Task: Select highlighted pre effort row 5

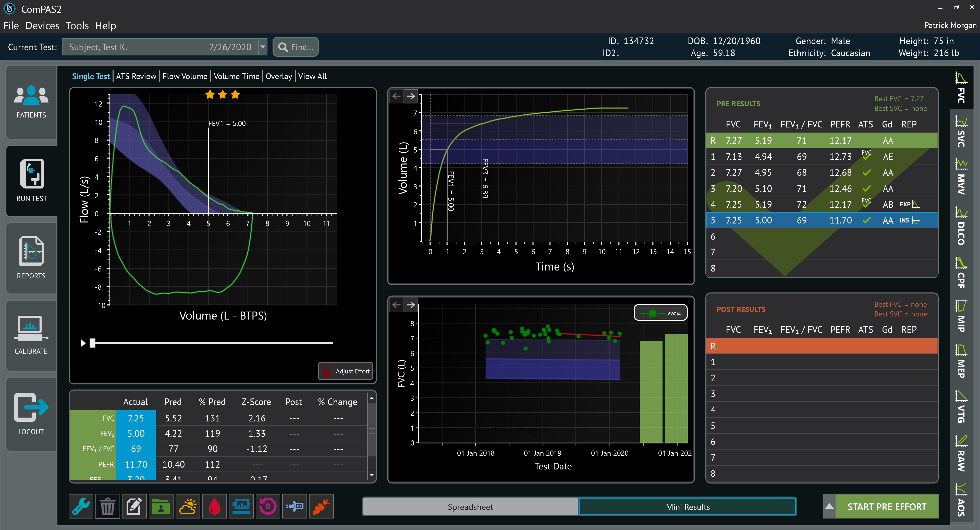Action: 822,220
